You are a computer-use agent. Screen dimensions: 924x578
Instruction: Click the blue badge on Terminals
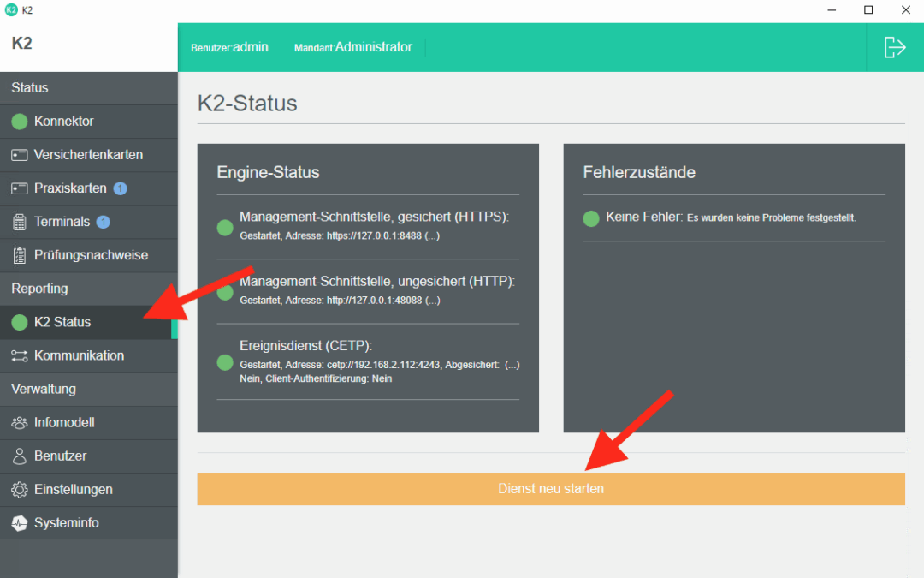click(x=104, y=223)
